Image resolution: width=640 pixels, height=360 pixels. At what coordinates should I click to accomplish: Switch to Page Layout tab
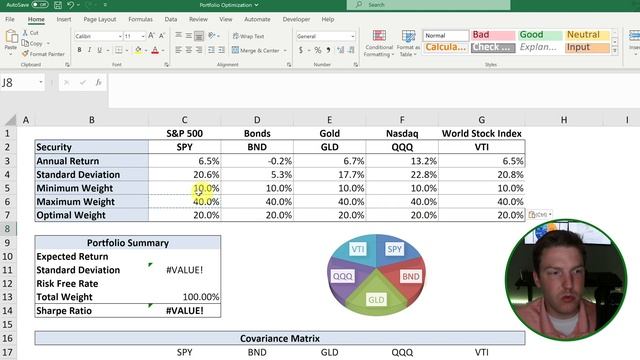coord(100,19)
